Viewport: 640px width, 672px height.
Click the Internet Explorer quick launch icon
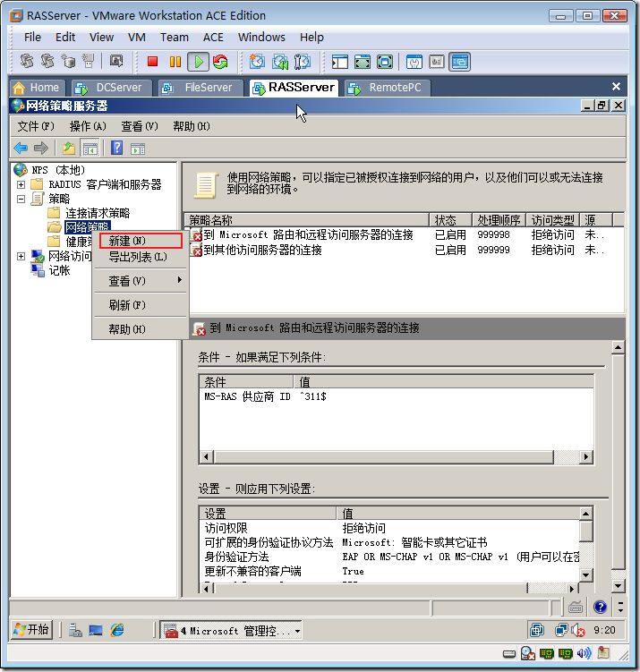117,630
